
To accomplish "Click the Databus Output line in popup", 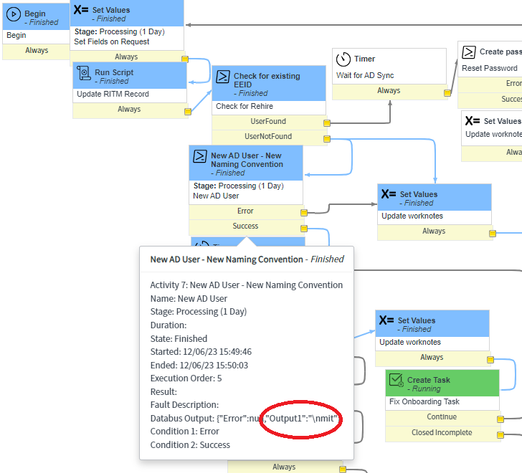I will (244, 418).
